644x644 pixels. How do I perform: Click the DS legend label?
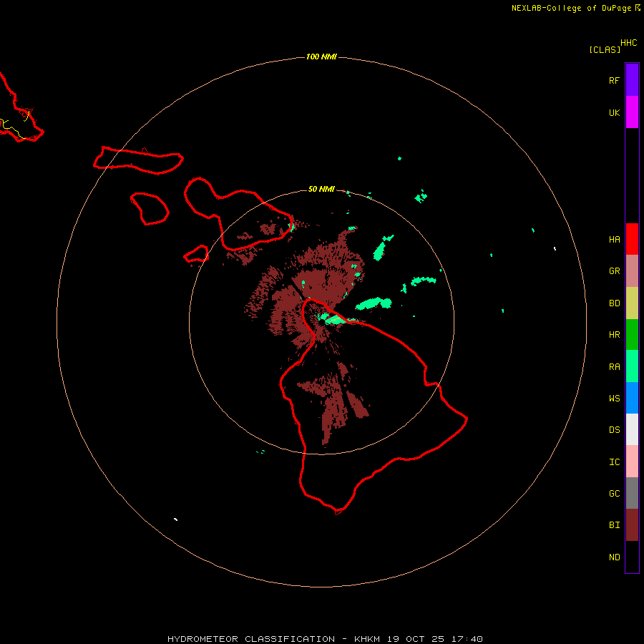click(x=614, y=430)
